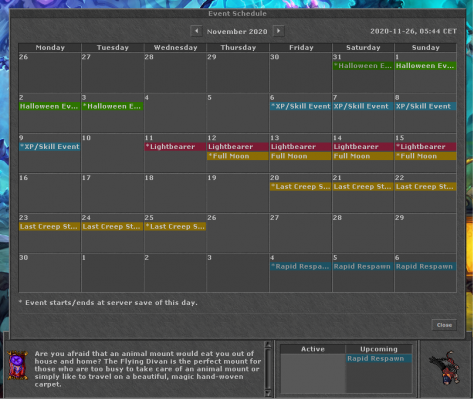Select the Upcoming events column header

tap(379, 349)
